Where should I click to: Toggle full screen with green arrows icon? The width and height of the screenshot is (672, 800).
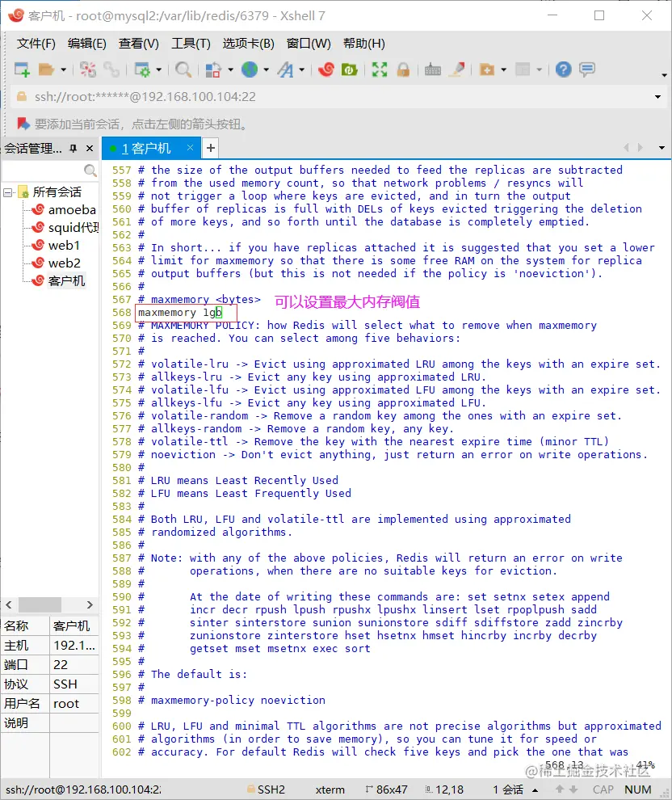point(380,69)
